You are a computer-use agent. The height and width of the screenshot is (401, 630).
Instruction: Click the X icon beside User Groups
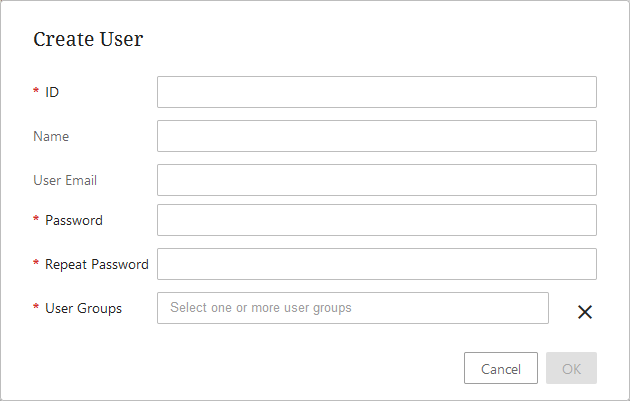pos(585,312)
